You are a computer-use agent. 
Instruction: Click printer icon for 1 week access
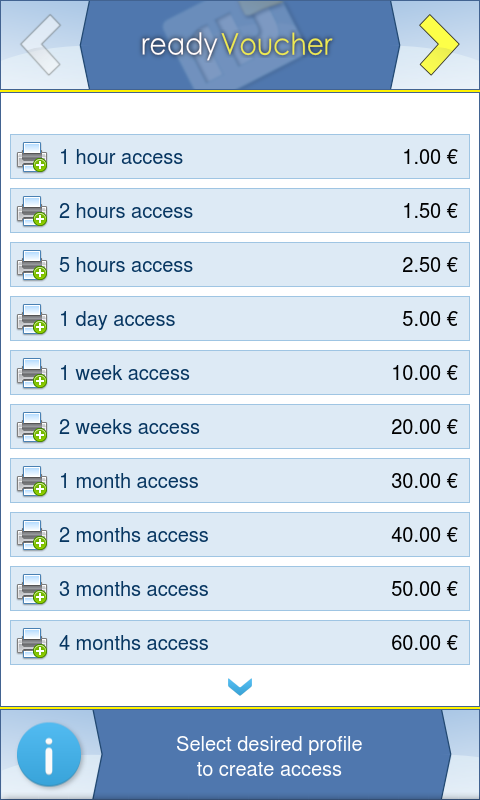[32, 373]
